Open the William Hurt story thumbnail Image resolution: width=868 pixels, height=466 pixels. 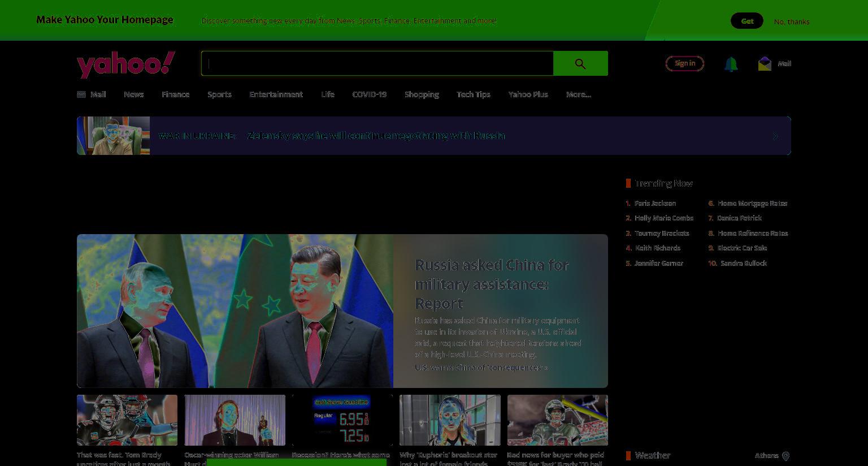(x=235, y=420)
